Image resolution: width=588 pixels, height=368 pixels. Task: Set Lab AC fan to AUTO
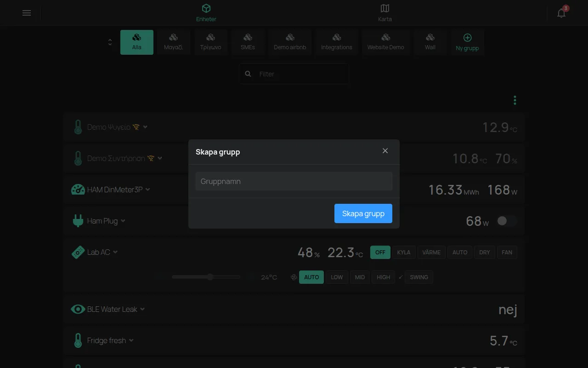pos(311,277)
